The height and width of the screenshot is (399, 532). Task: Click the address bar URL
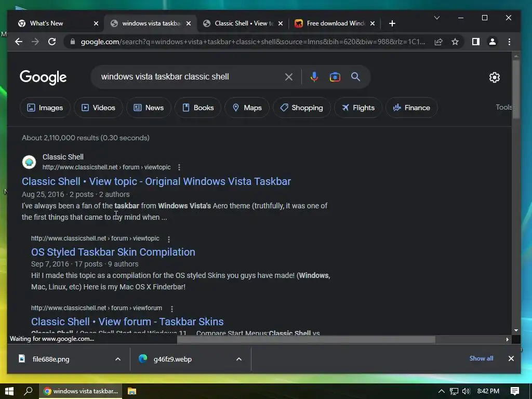(253, 42)
